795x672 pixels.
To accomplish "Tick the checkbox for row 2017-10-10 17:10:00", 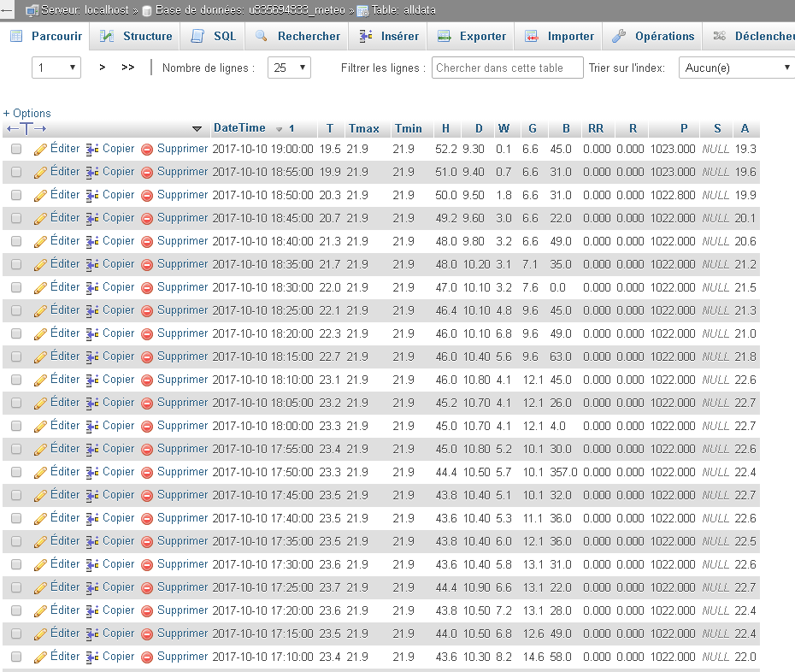I will tap(16, 657).
